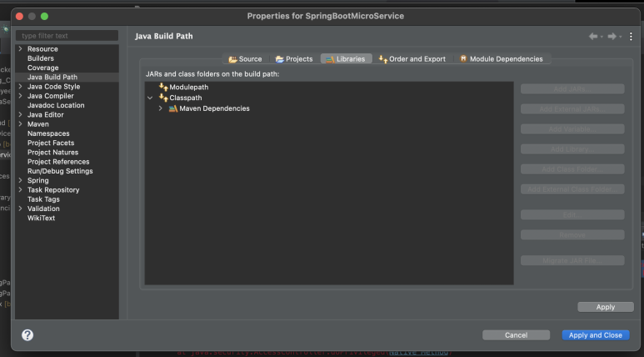
Task: Click the Remove button
Action: (x=572, y=235)
